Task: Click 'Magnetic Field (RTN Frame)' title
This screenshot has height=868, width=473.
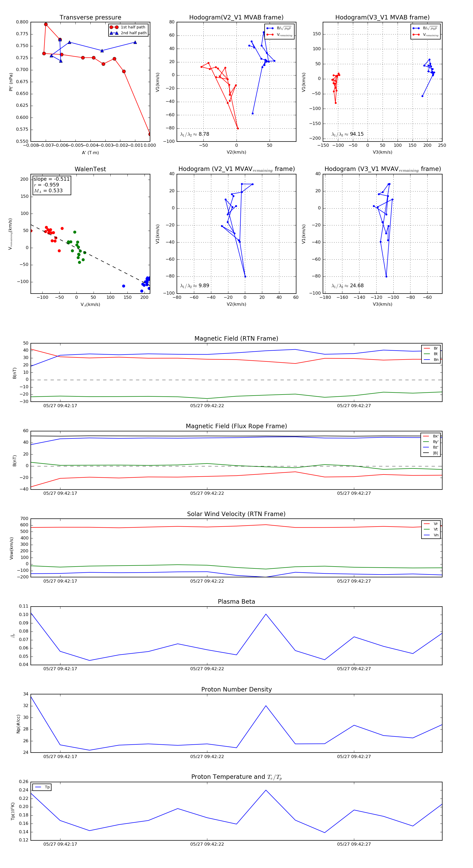Action: point(236,339)
